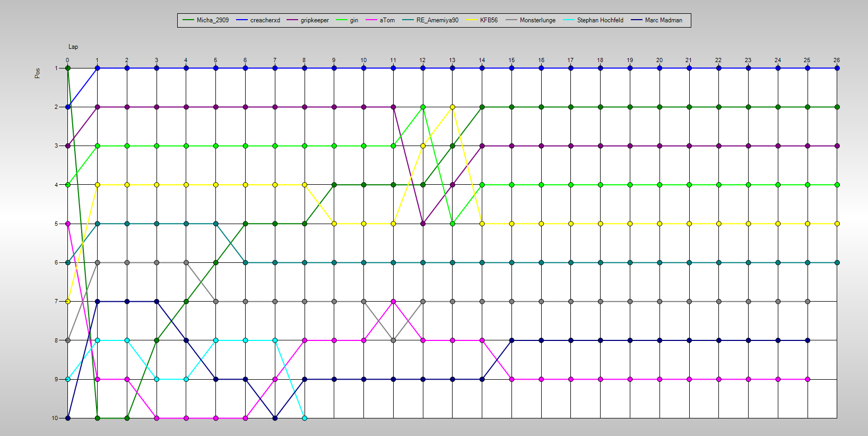Click Micha_2909's final point, lap 26 P2
Viewport: 868px width, 436px height.
(837, 107)
